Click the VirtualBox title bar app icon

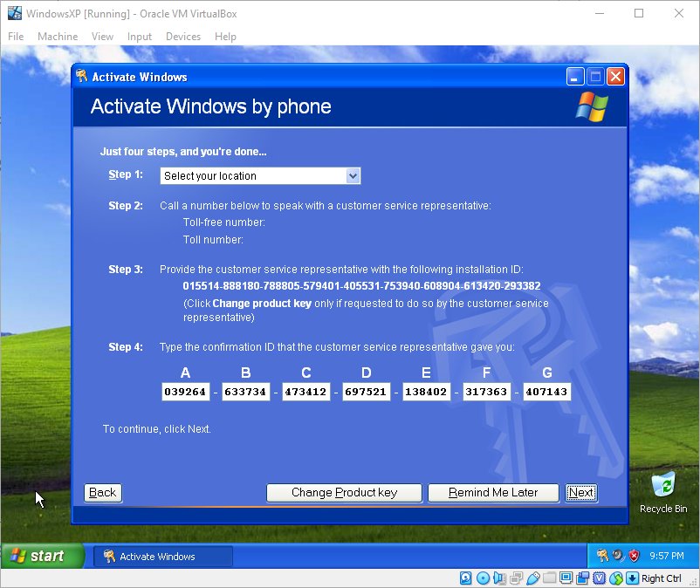point(15,13)
